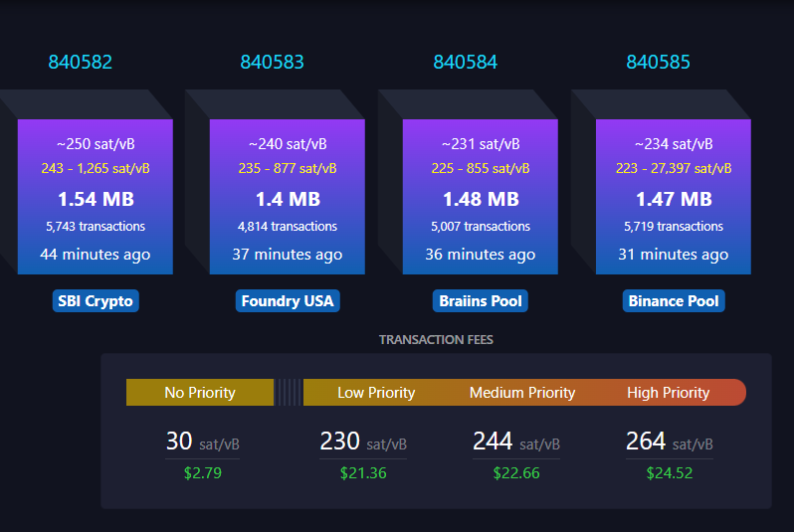Open block height link 840584

(x=465, y=63)
